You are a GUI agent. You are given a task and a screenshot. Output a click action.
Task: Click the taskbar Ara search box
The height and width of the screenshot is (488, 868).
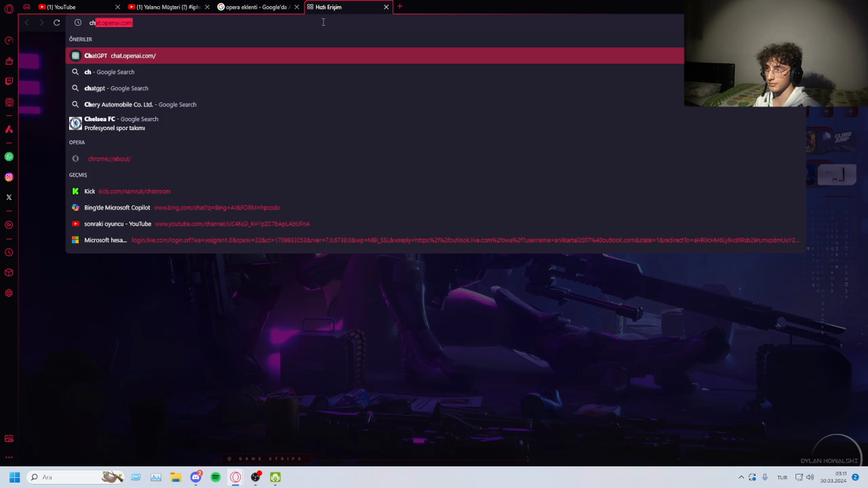click(x=77, y=477)
